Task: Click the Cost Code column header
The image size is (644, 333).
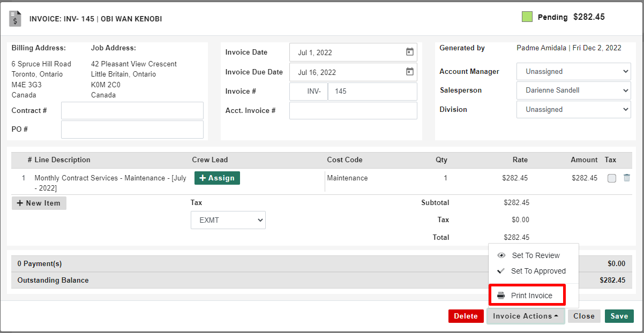Action: click(x=345, y=160)
